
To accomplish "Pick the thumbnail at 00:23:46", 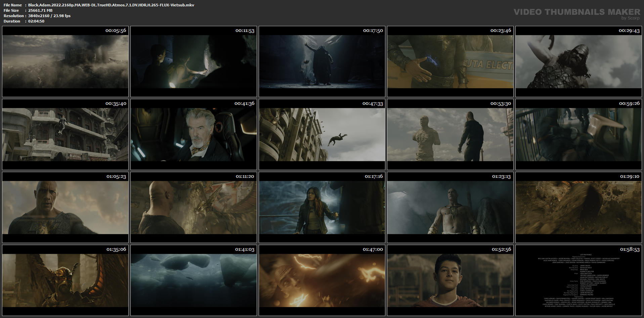I will [x=450, y=62].
